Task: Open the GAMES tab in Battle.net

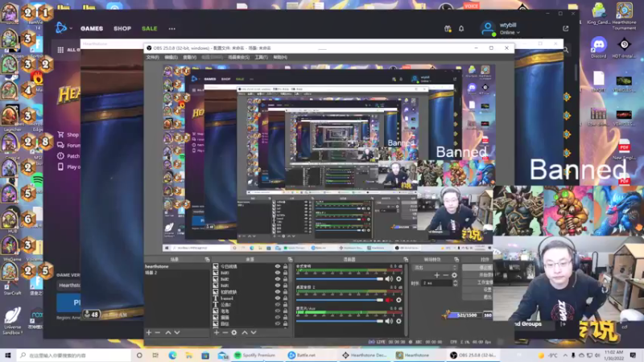Action: coord(92,29)
